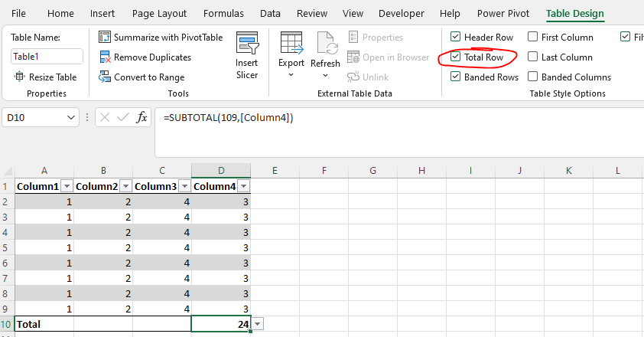The height and width of the screenshot is (337, 644).
Task: Switch to the Insert tab
Action: pyautogui.click(x=102, y=14)
